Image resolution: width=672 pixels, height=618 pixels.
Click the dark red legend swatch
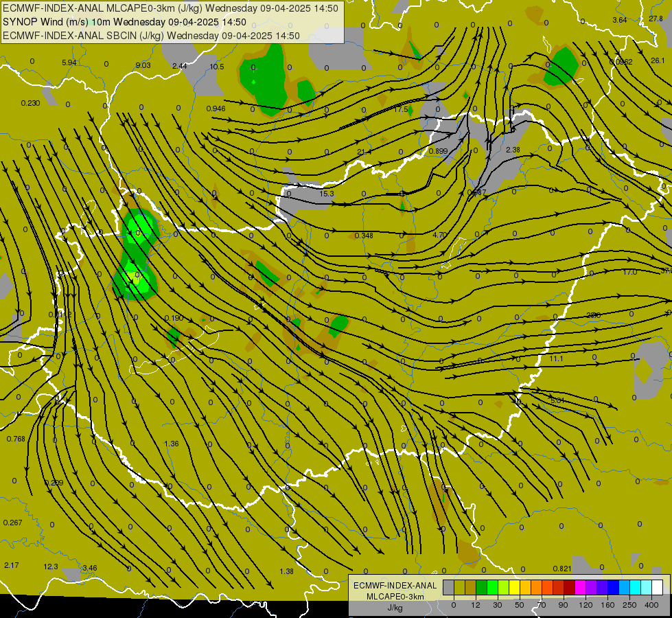pos(569,588)
